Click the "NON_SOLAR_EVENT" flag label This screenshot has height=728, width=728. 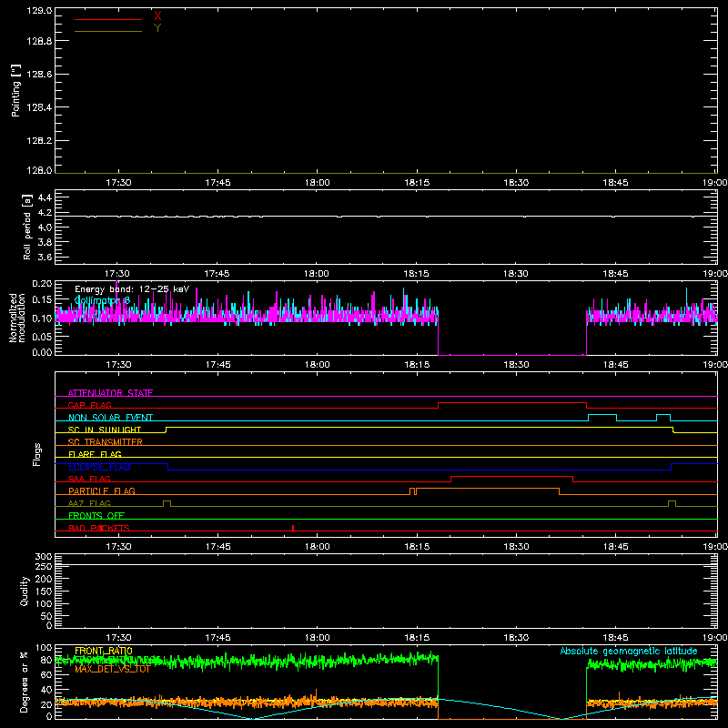point(110,418)
